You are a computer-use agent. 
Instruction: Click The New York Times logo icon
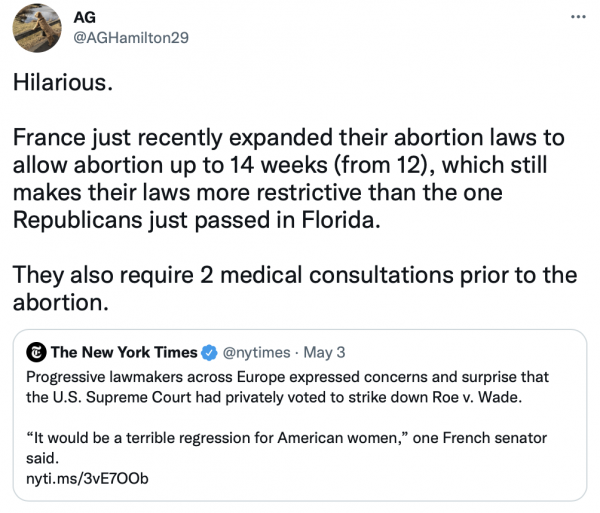pos(35,352)
